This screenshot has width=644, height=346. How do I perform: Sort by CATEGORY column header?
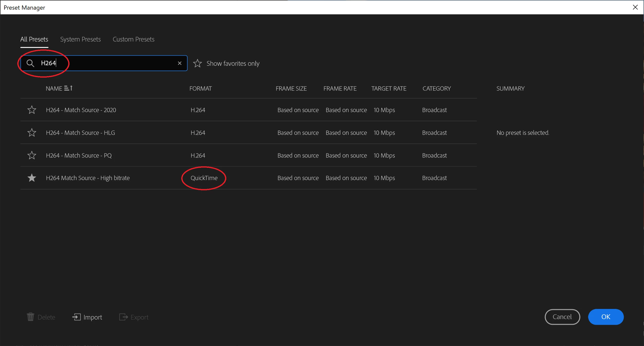click(437, 88)
